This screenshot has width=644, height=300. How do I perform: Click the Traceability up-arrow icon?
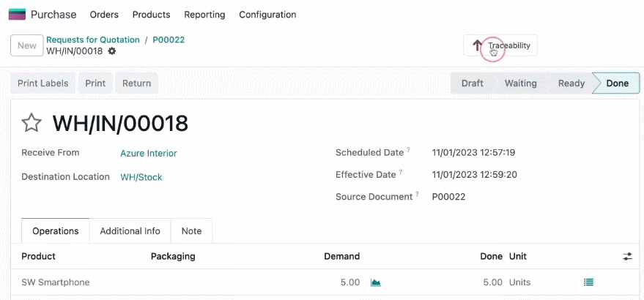pyautogui.click(x=477, y=45)
